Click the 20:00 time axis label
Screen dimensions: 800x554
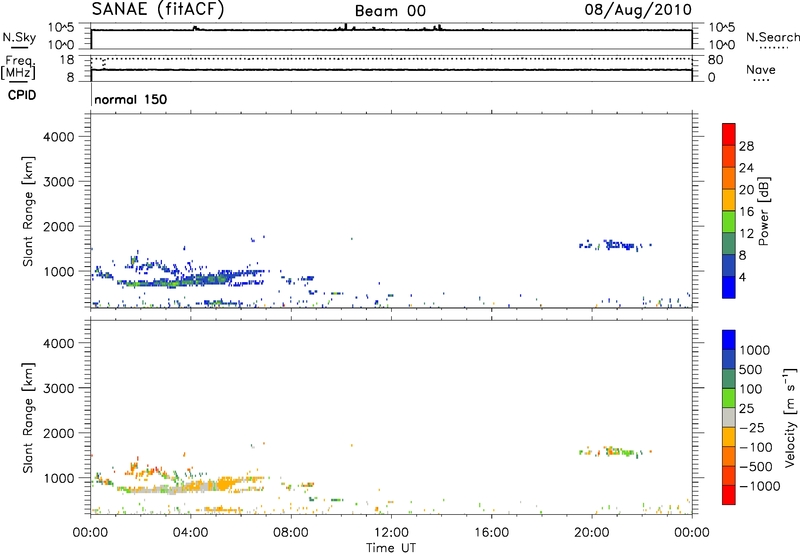click(592, 533)
